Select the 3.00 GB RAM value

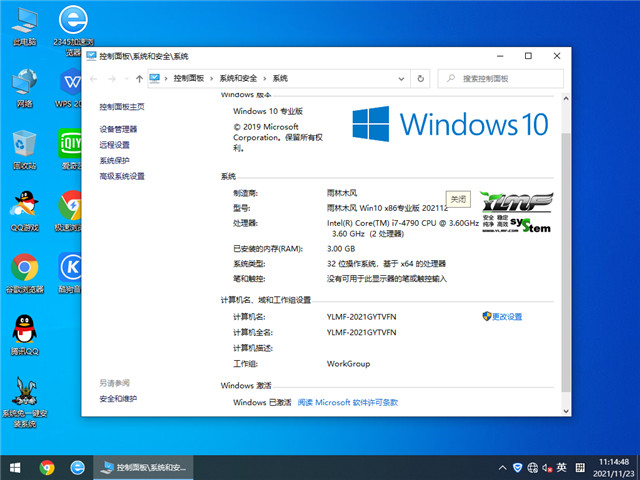coord(341,249)
